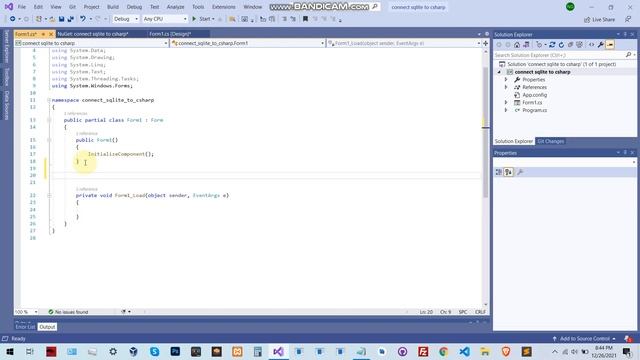Collapse the 'connect sqlite to csharp' project node
Image resolution: width=640 pixels, height=360 pixels.
point(499,72)
